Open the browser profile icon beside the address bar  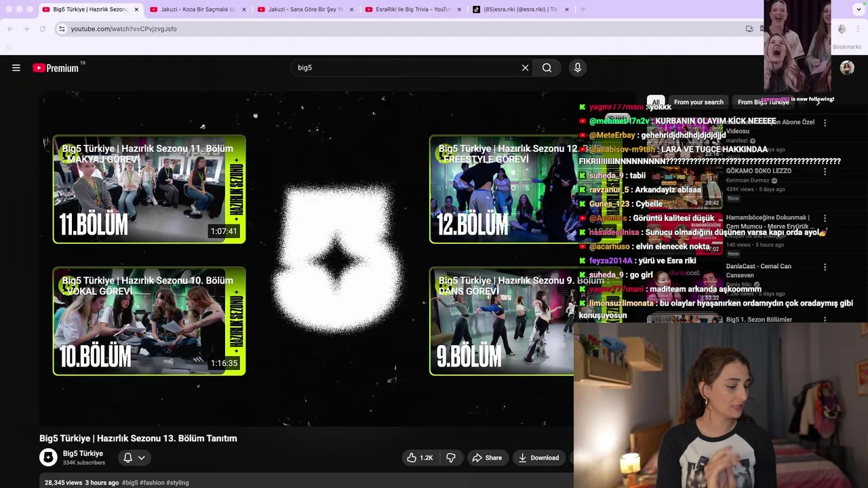click(842, 28)
